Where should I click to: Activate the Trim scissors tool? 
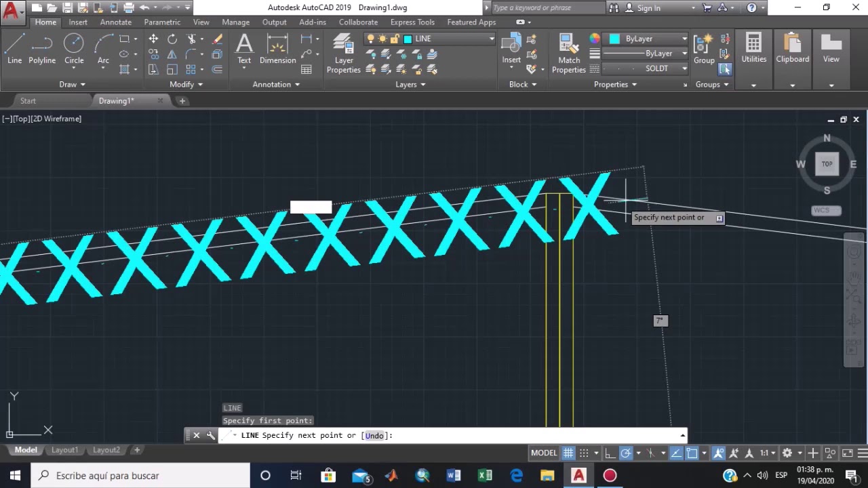pos(192,39)
